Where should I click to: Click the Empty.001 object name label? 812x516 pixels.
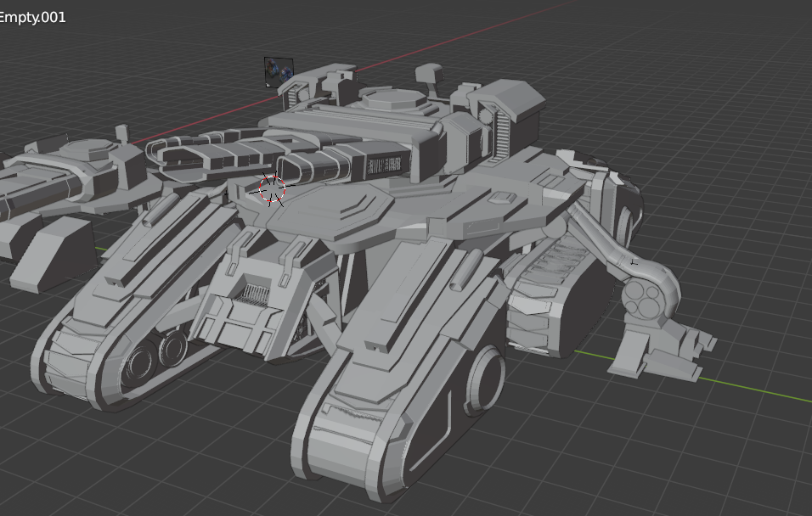coord(32,17)
